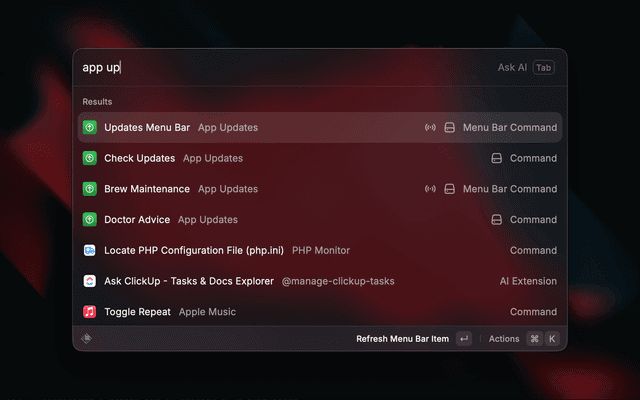Viewport: 640px width, 400px height.
Task: Click 'Command' label on PHP Monitor row
Action: pos(533,250)
